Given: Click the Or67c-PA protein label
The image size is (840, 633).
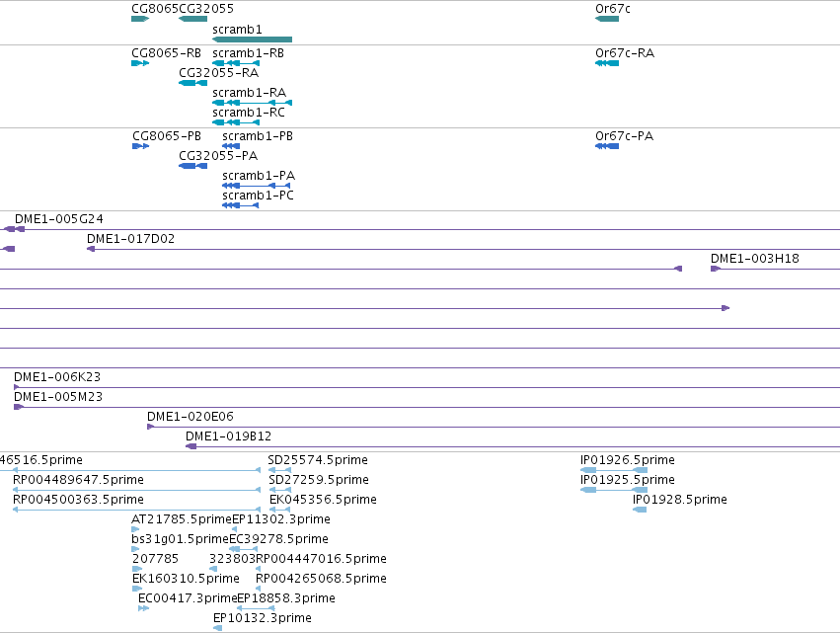Looking at the screenshot, I should point(624,136).
